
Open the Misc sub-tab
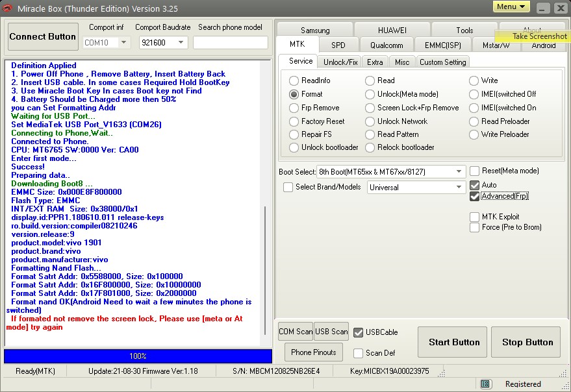[x=402, y=62]
